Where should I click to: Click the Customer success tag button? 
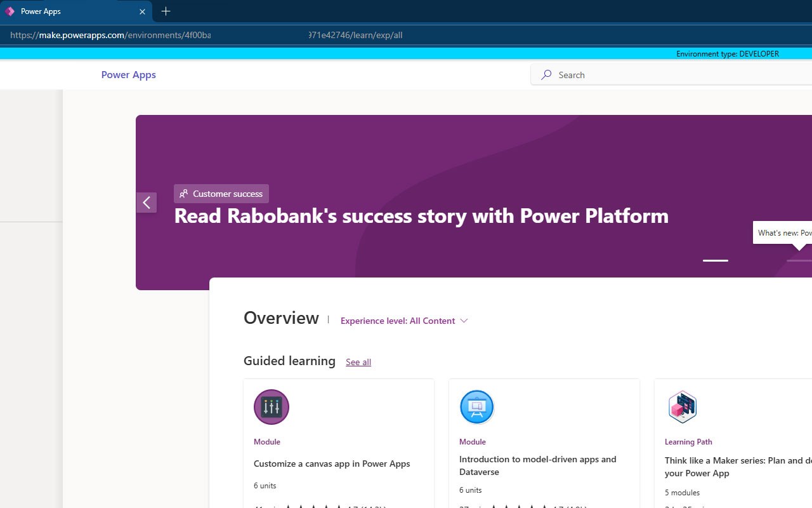221,194
